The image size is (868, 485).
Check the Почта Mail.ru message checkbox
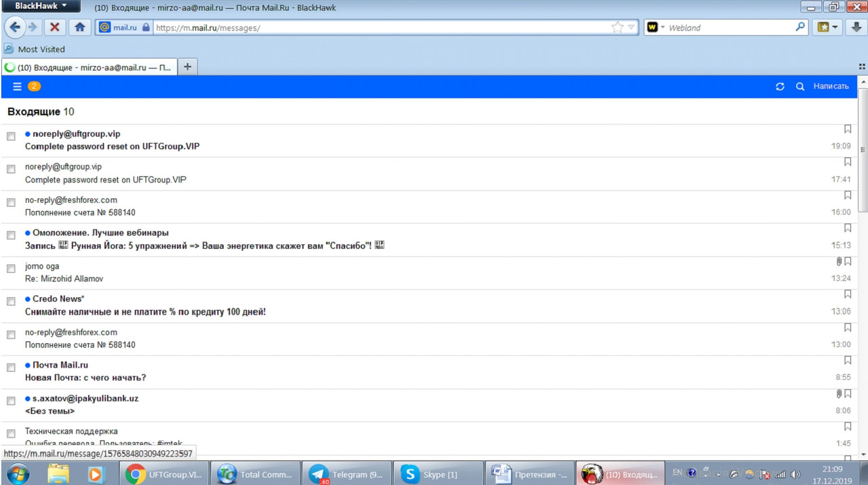[x=11, y=368]
